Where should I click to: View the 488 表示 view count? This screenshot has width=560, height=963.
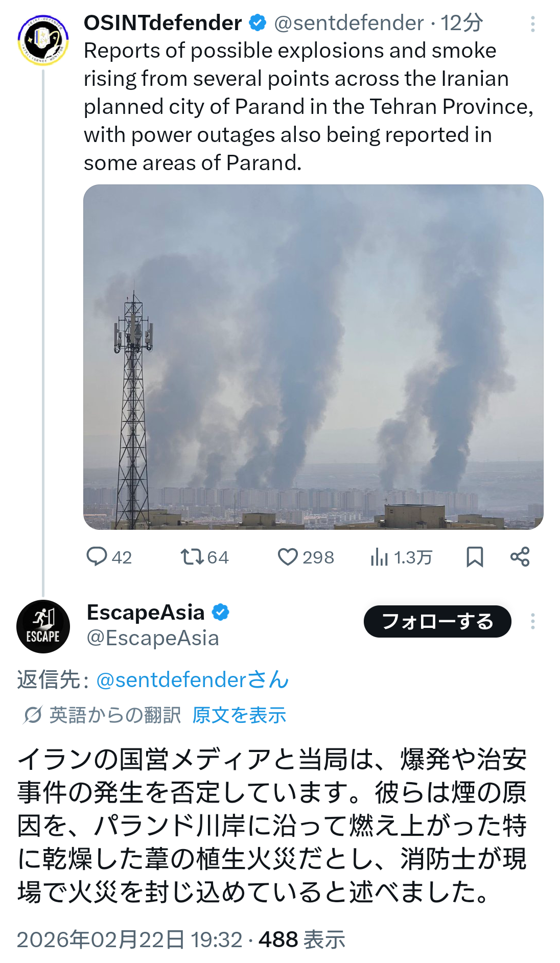pos(302,939)
